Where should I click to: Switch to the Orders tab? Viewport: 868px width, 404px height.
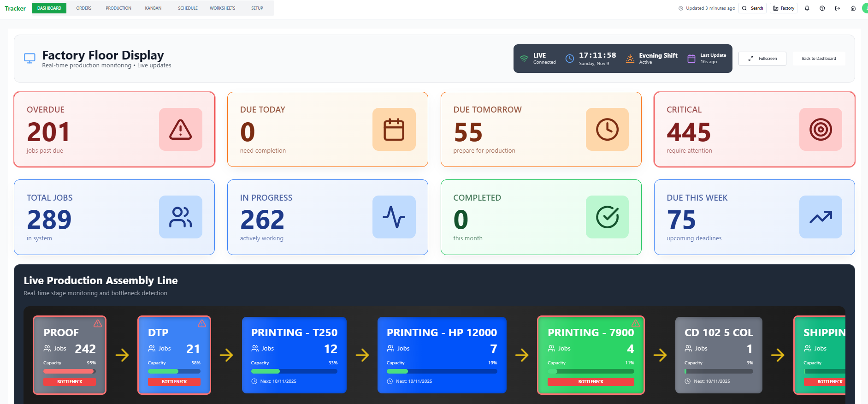[x=84, y=8]
